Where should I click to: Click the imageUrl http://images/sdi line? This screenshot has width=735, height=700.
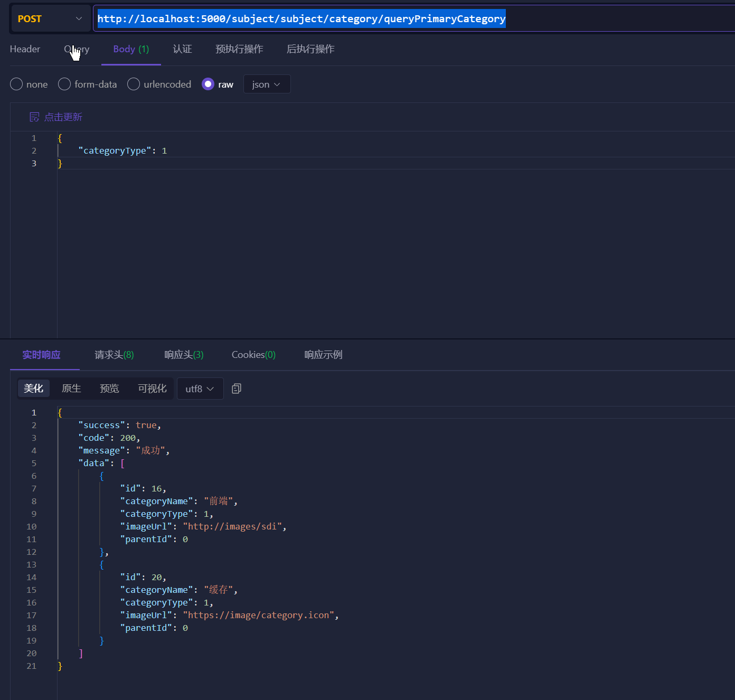(203, 526)
